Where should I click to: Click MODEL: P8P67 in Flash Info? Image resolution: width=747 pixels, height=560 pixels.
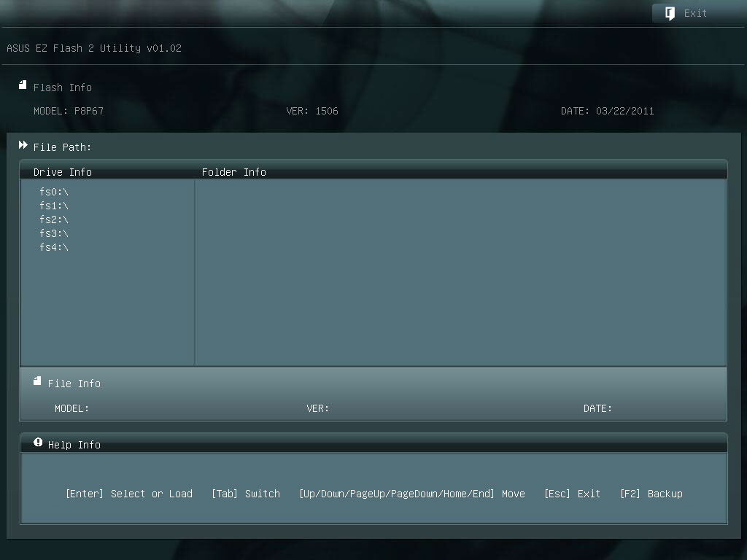coord(69,111)
